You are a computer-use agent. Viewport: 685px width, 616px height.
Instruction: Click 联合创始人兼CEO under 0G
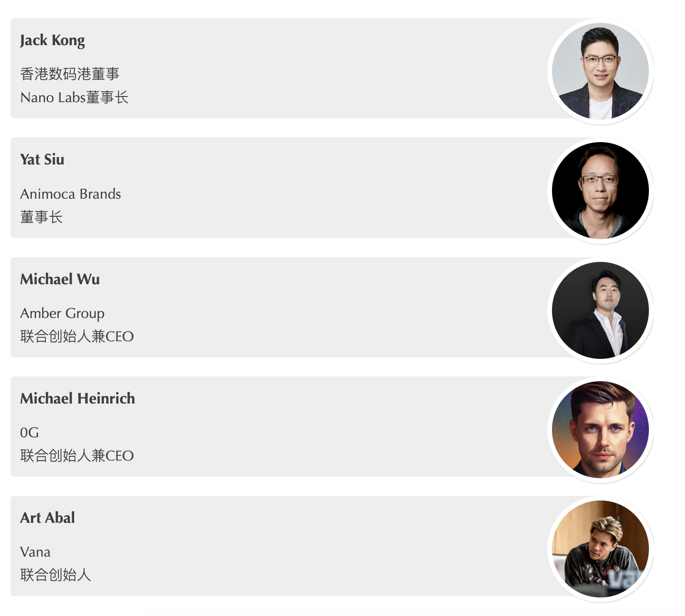[x=77, y=456]
